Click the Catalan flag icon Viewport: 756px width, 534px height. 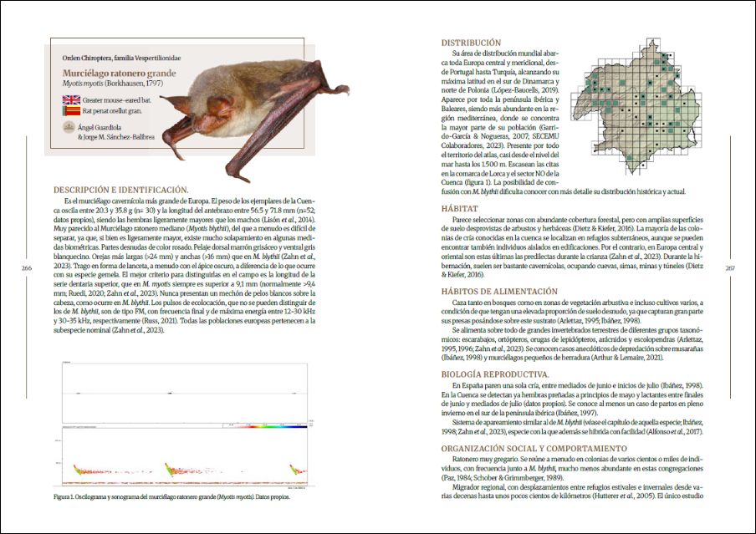click(71, 111)
